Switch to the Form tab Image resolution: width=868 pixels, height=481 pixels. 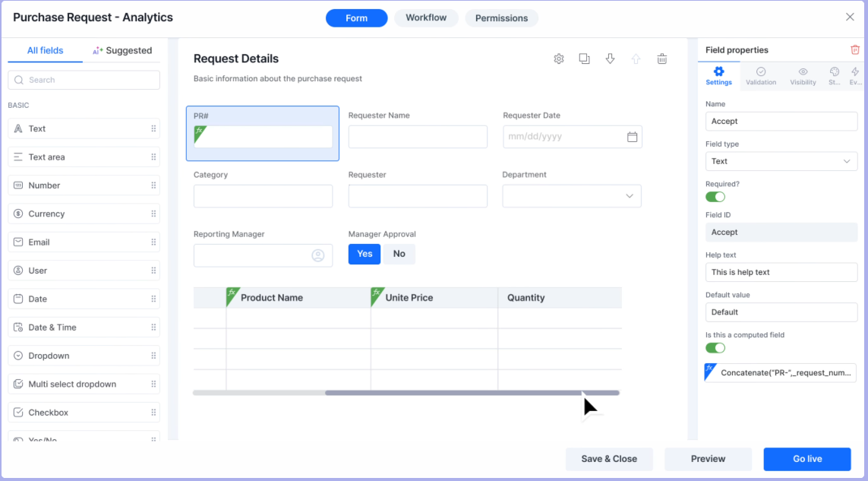click(x=356, y=17)
